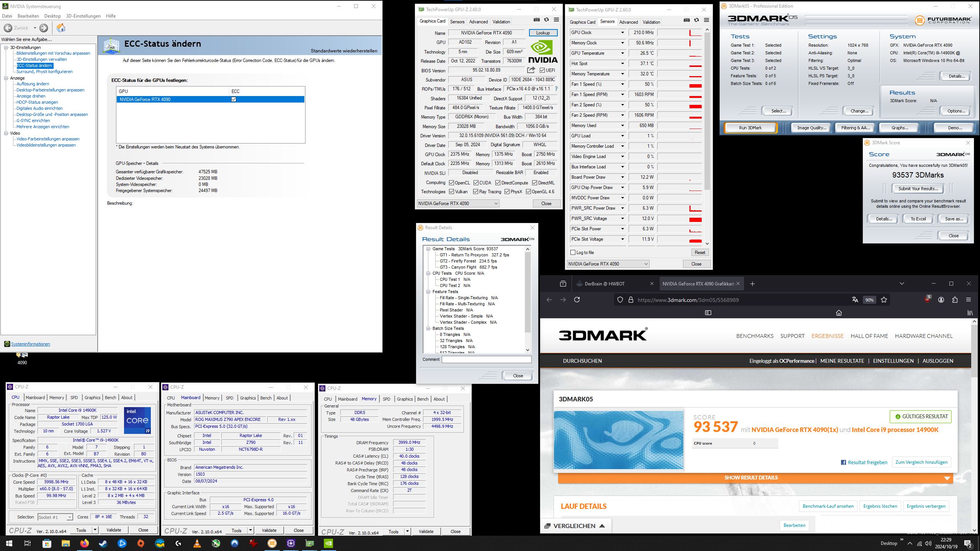The image size is (980, 551).
Task: Open the CPU-Z Tools dropdown arrow in CPU tab window
Action: tap(95, 530)
